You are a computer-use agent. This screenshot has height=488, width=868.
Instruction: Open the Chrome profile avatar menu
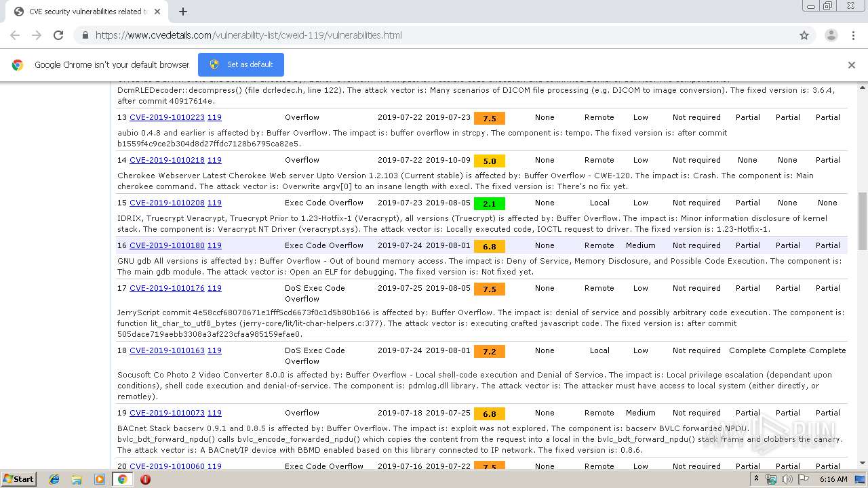[831, 35]
